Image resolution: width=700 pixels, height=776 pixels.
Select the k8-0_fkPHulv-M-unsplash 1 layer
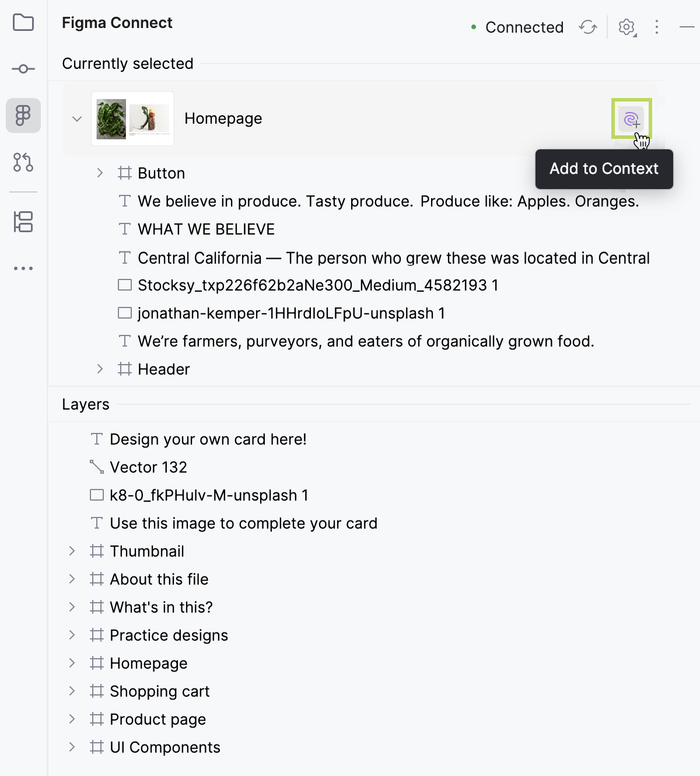pos(209,495)
